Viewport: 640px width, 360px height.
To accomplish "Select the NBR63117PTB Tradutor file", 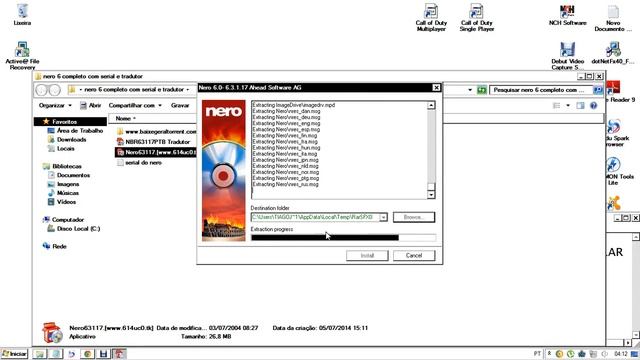I will pos(153,142).
